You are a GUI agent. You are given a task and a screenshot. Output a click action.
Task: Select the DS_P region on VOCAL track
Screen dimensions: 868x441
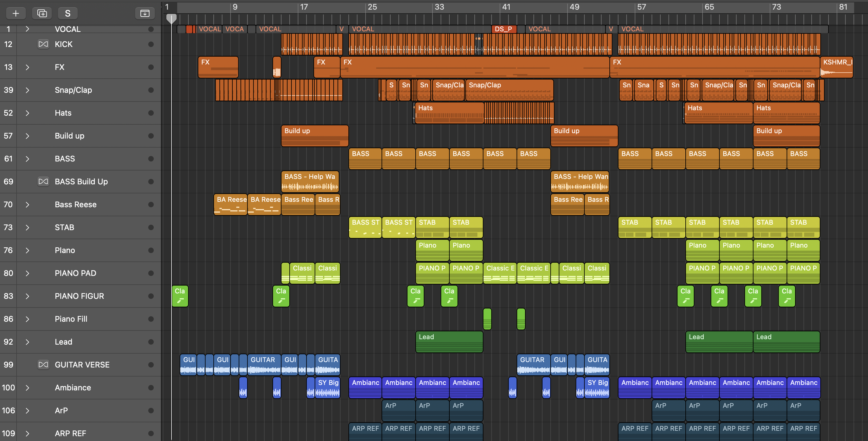pos(504,29)
